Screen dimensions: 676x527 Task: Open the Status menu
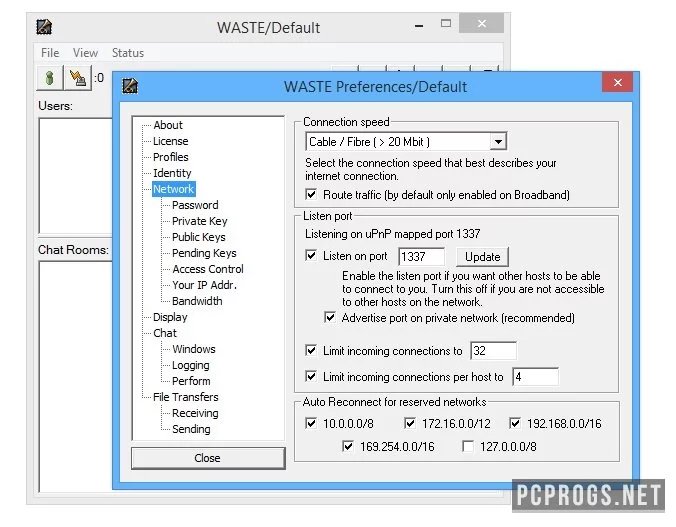(128, 53)
